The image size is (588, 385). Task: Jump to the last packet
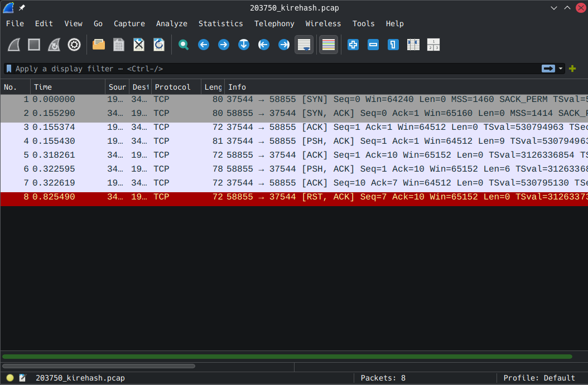coord(284,45)
